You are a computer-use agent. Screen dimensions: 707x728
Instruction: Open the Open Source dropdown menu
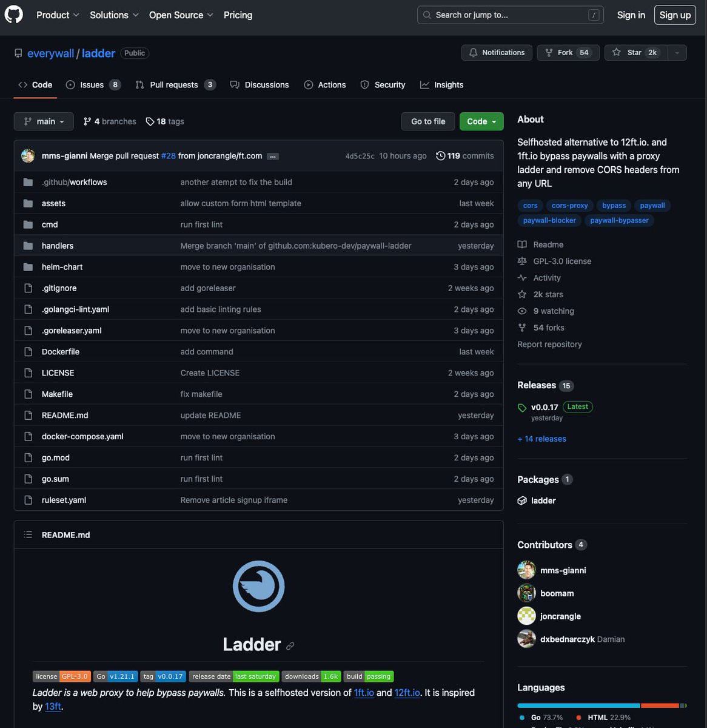(181, 15)
